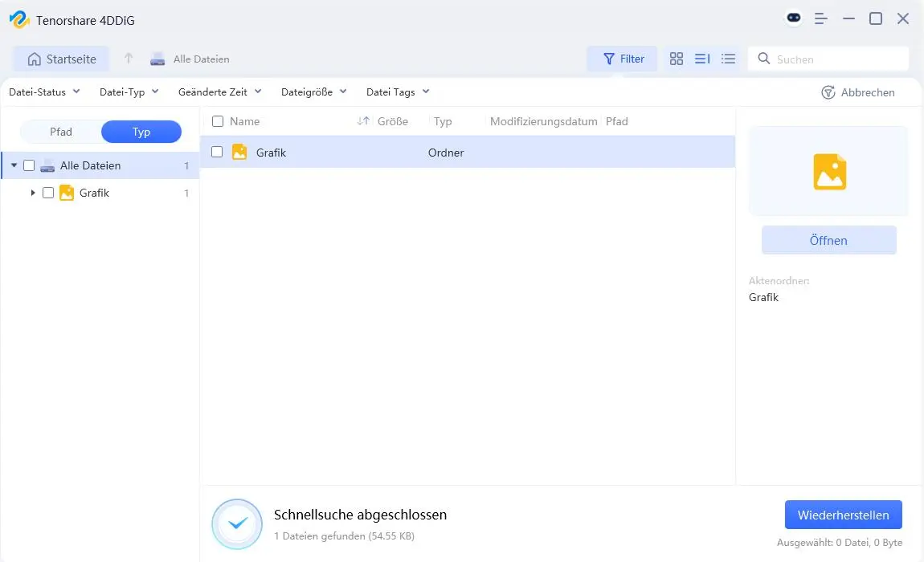Image resolution: width=924 pixels, height=562 pixels.
Task: Open the Datei-Typ filter dropdown
Action: click(129, 92)
